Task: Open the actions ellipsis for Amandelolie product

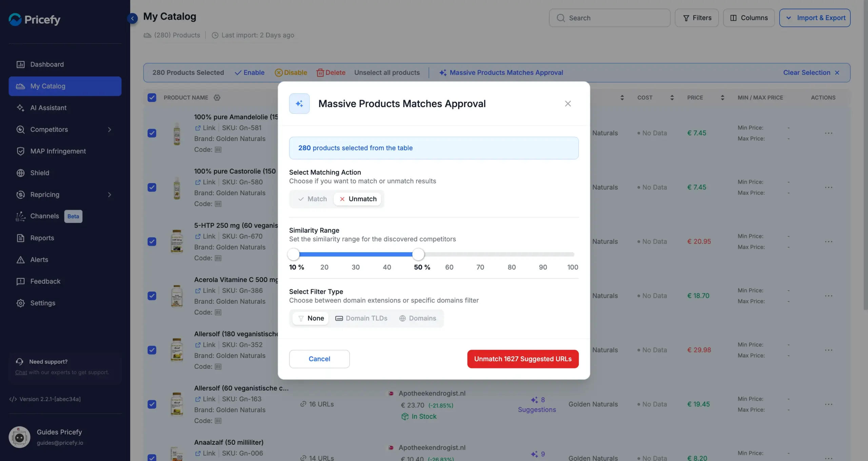Action: pyautogui.click(x=829, y=133)
